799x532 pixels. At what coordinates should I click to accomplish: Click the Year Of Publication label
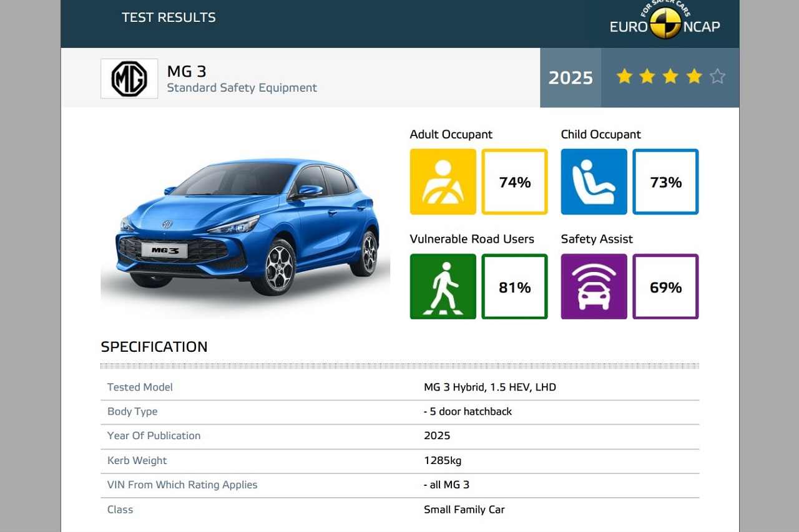coord(154,436)
